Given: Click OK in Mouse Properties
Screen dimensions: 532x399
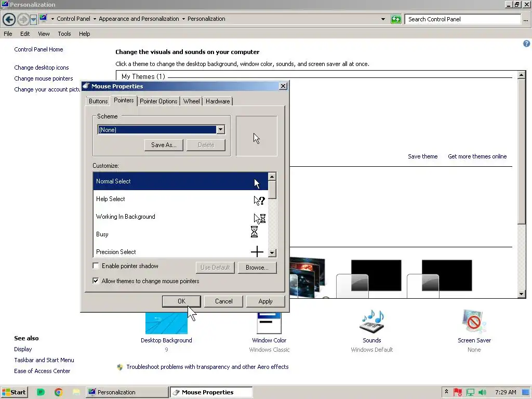Looking at the screenshot, I should click(x=181, y=301).
